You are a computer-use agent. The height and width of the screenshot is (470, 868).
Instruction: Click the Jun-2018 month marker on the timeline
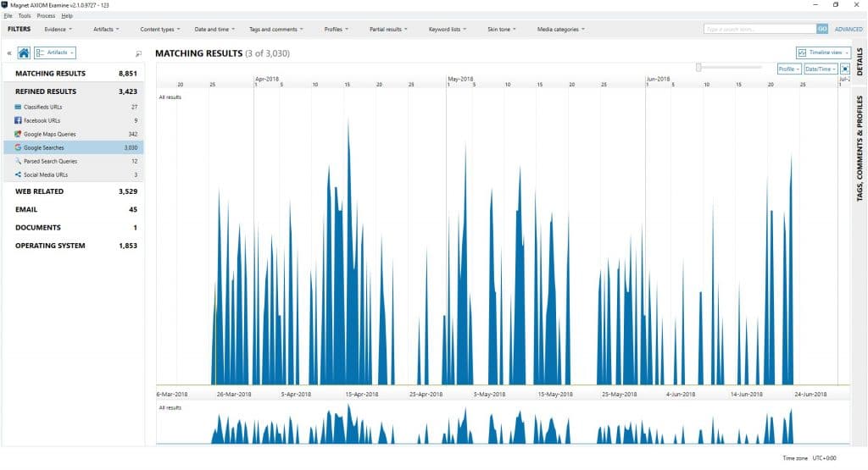pyautogui.click(x=658, y=79)
